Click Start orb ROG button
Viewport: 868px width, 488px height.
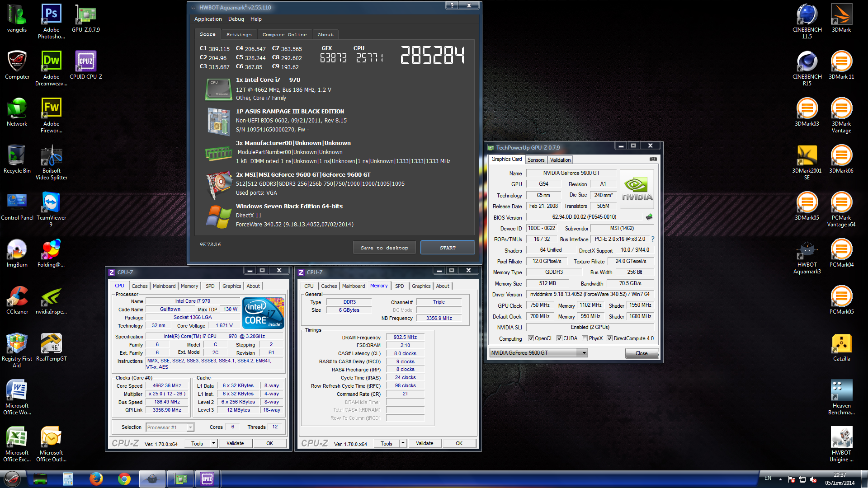12,479
